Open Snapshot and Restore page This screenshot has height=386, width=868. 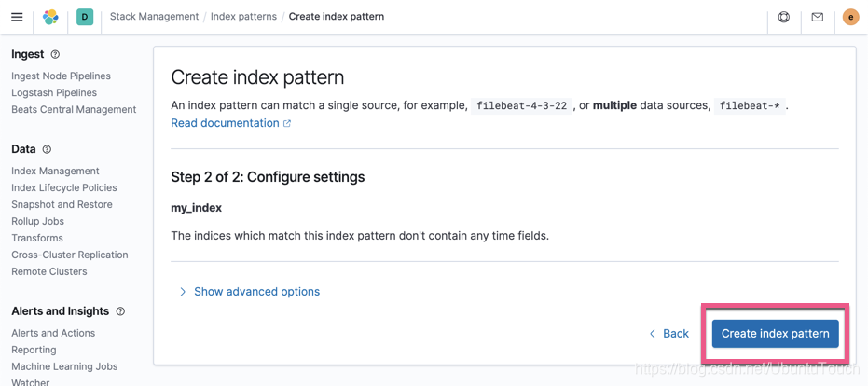click(62, 205)
